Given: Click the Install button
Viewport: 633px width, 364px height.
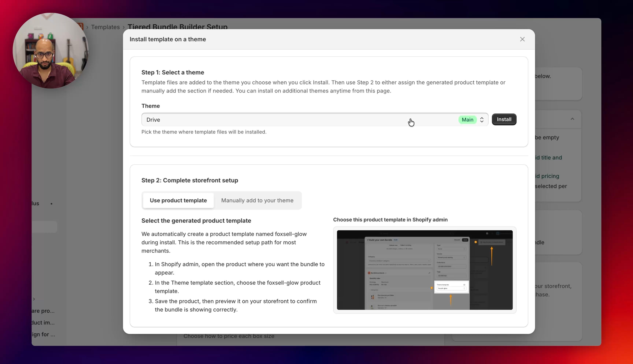Looking at the screenshot, I should 504,119.
